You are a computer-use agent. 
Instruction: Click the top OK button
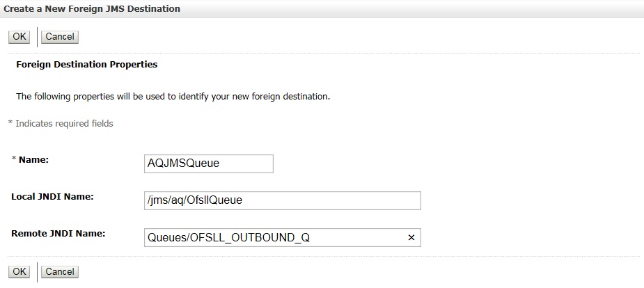[x=19, y=36]
